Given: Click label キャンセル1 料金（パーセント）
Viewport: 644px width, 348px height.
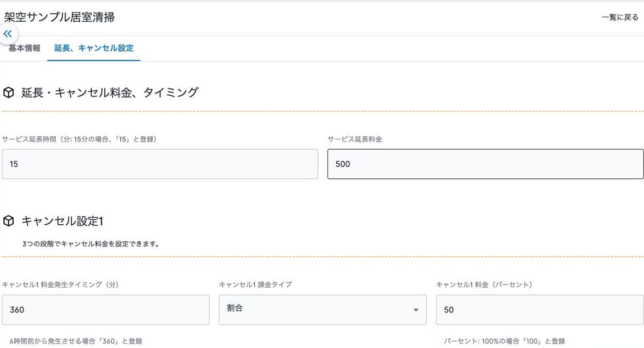Looking at the screenshot, I should (484, 284).
